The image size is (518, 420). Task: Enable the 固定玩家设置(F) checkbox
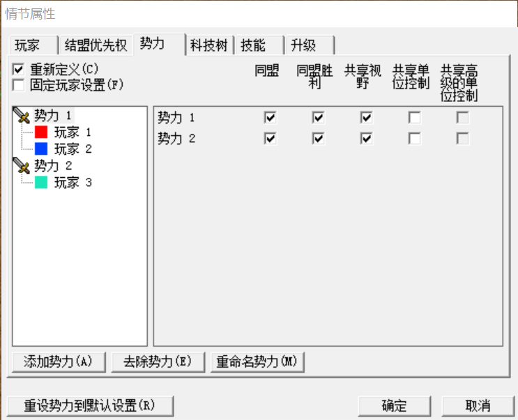19,85
